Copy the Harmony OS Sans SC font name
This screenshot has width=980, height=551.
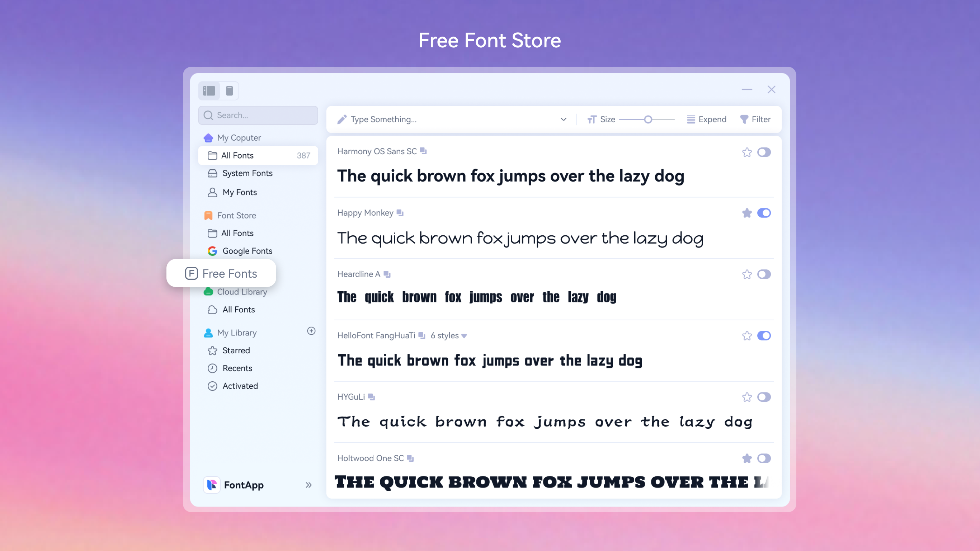pos(423,151)
